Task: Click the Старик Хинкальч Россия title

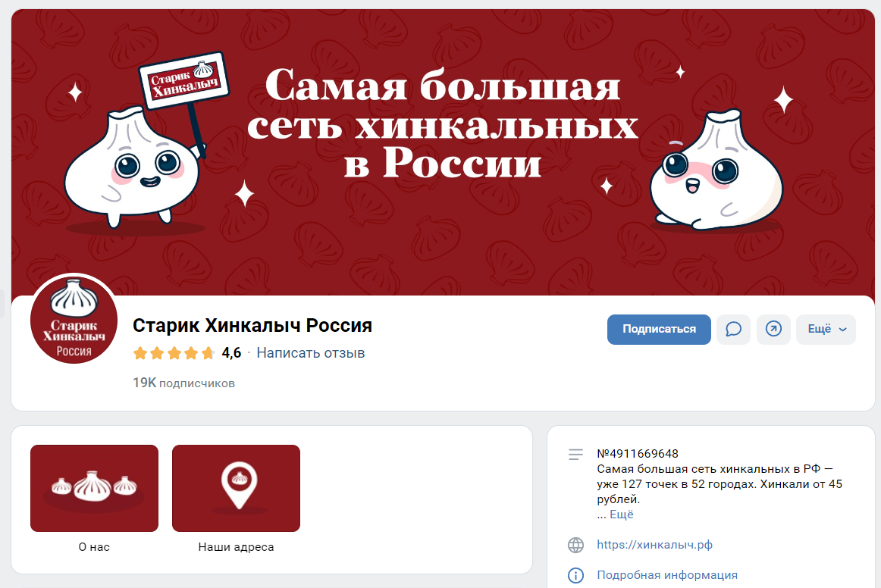Action: [x=252, y=325]
